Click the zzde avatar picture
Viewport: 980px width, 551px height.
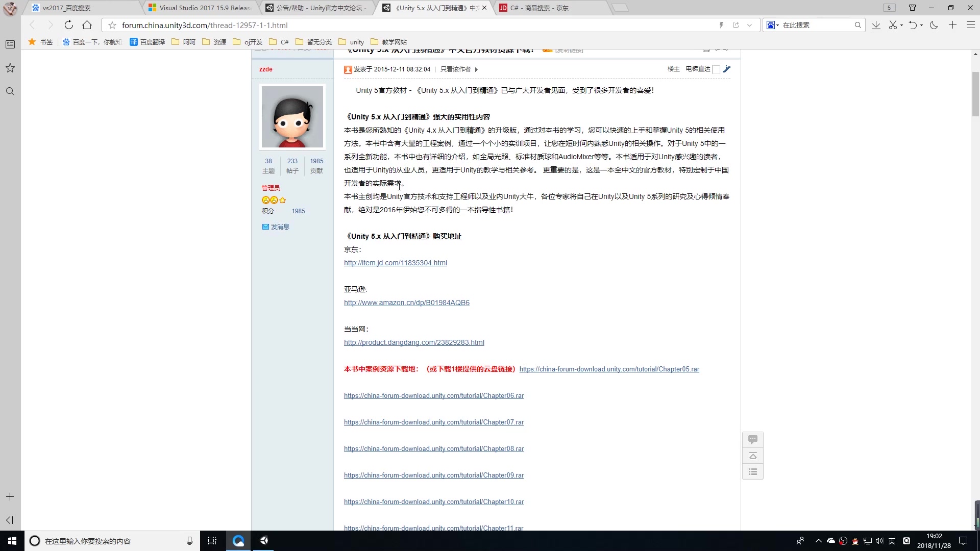(x=292, y=117)
